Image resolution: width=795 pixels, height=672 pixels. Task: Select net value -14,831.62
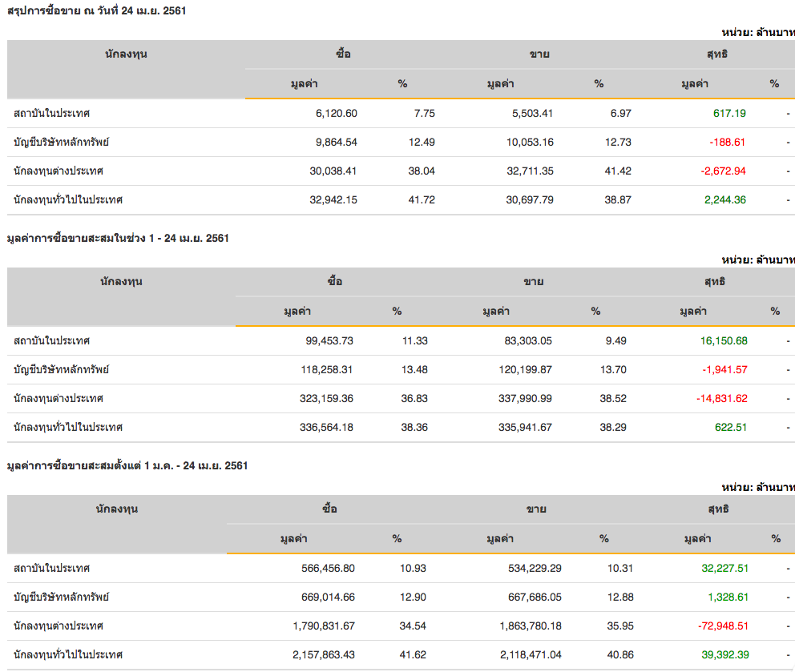[x=721, y=399]
